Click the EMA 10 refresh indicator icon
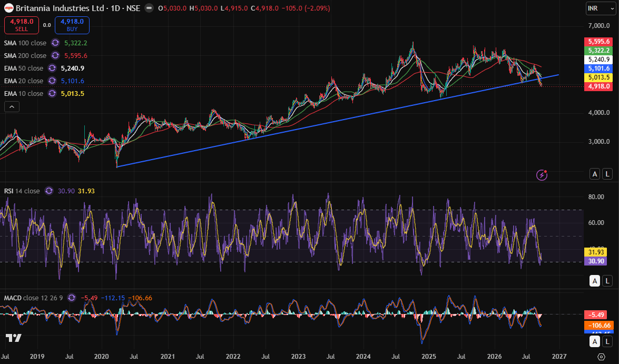 [x=52, y=93]
